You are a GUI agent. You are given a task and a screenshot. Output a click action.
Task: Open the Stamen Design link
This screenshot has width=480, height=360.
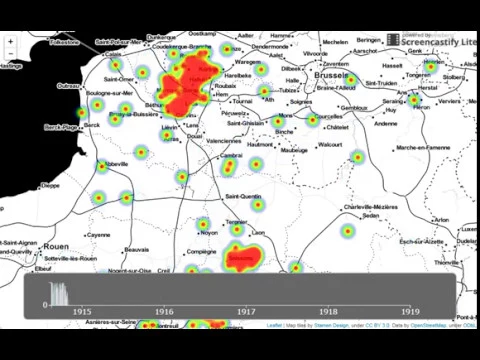[x=331, y=325]
